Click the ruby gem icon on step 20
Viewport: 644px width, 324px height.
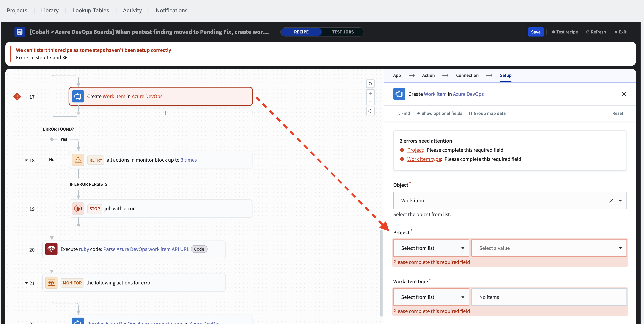click(51, 249)
